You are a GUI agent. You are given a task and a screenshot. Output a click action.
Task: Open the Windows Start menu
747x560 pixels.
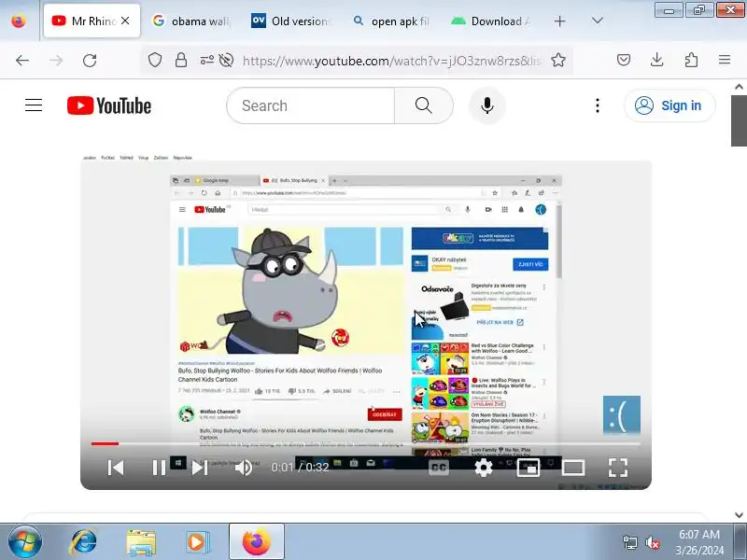(25, 541)
